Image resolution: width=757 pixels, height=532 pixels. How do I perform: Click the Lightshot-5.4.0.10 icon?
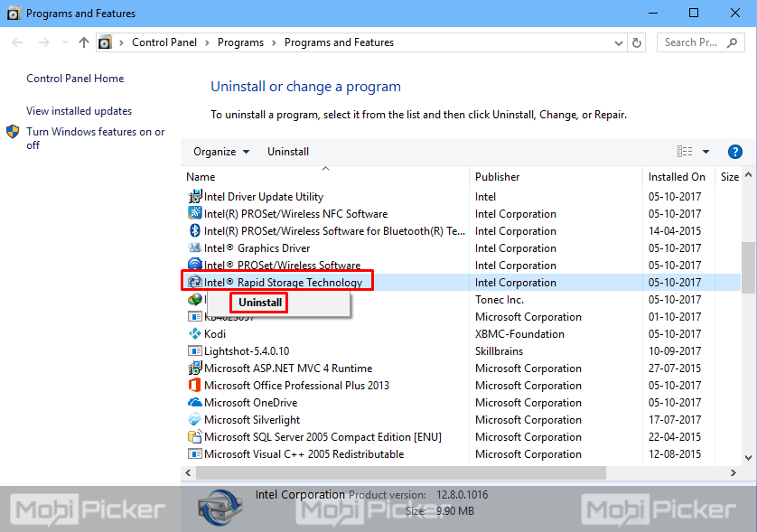[x=194, y=351]
